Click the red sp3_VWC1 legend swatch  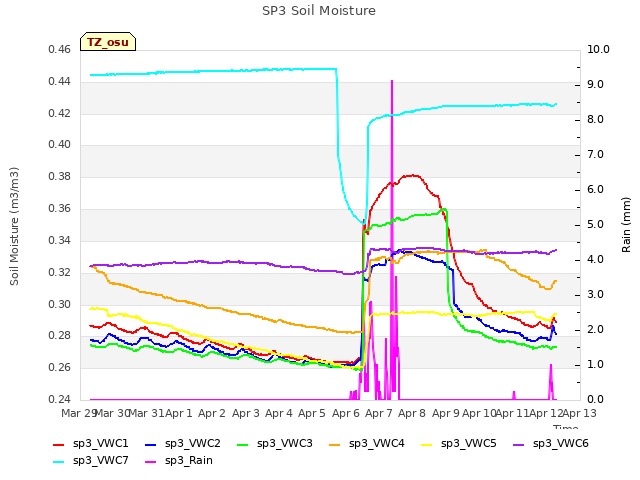[x=59, y=445]
